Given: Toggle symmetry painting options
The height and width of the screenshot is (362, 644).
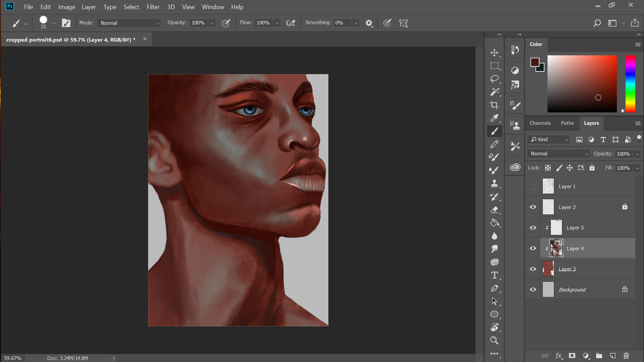Looking at the screenshot, I should coord(404,23).
